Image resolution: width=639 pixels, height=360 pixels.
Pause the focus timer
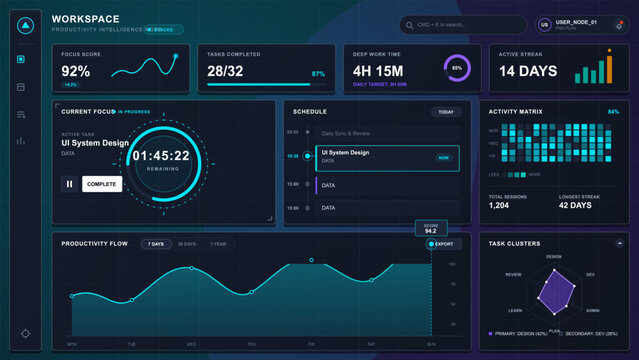69,184
